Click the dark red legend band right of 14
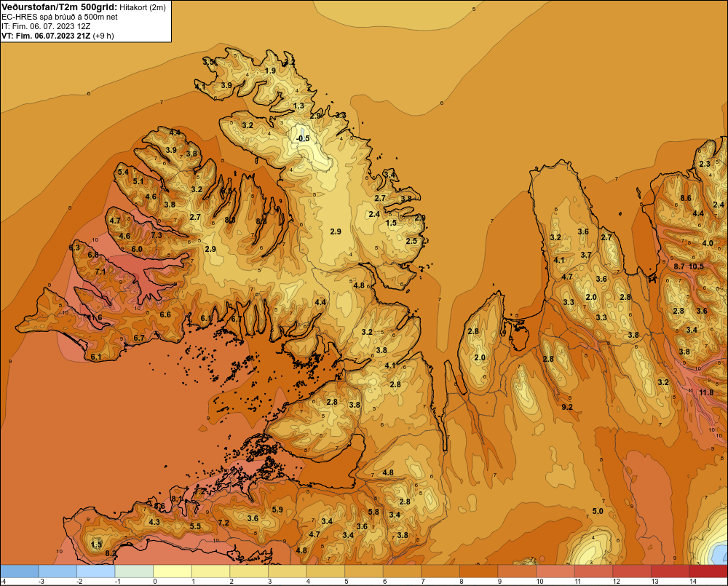728x586 pixels. coord(708,571)
